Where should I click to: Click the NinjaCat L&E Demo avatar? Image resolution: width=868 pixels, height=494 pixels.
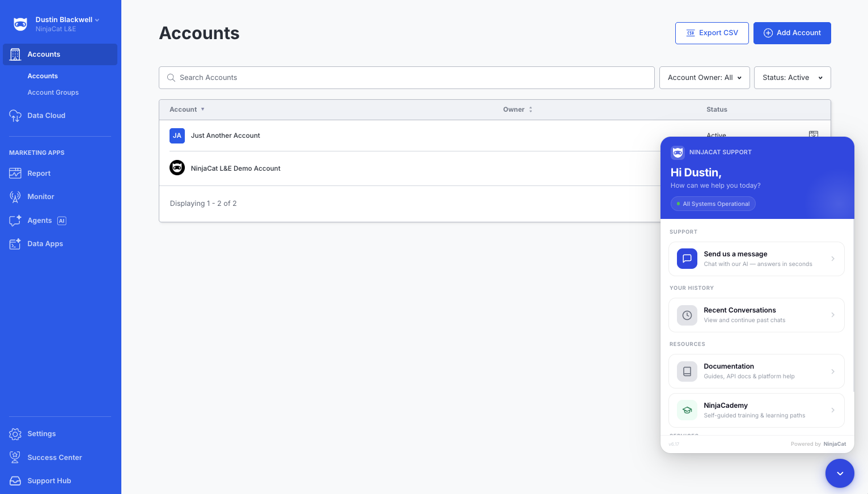(x=177, y=168)
